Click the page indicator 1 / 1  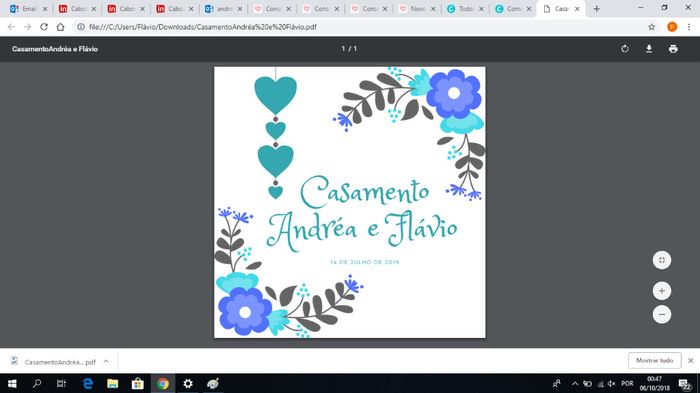[349, 49]
